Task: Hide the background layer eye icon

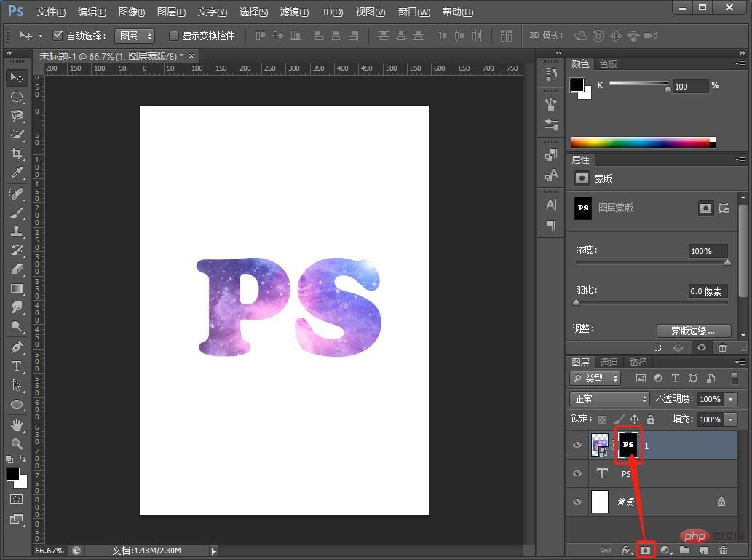Action: coord(577,502)
